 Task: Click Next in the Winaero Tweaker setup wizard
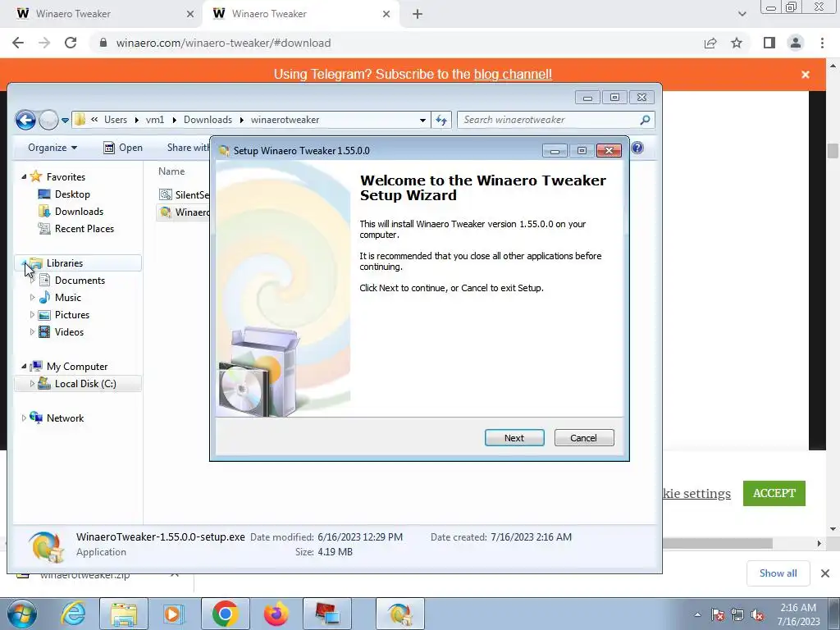[x=514, y=438]
